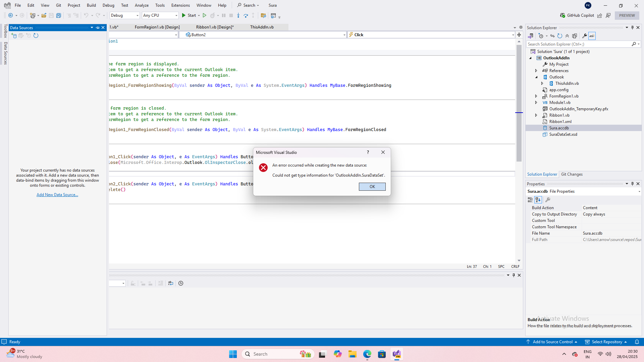Show All Files icon in Solution Explorer
The height and width of the screenshot is (362, 644).
pos(575,36)
